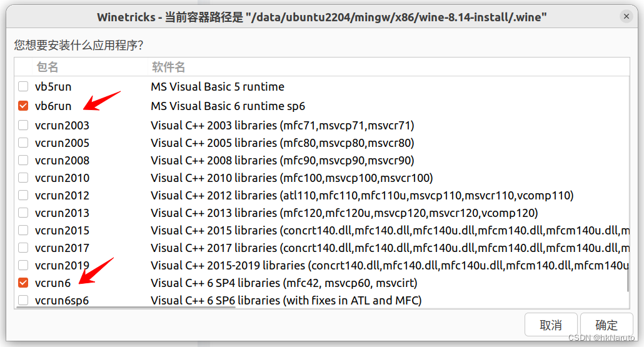Click the Visual C++ 2015 libraries description
644x347 pixels.
click(390, 230)
